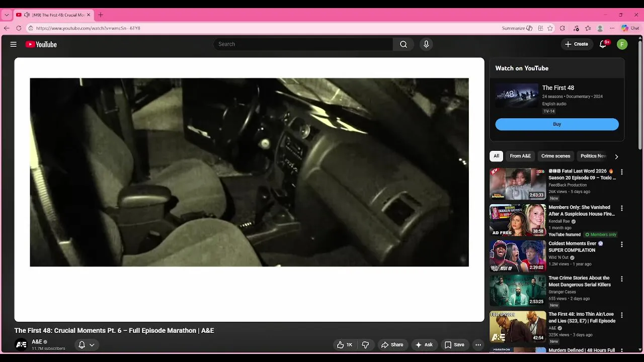The width and height of the screenshot is (644, 362).
Task: Open the YouTube guide hamburger menu
Action: point(14,44)
